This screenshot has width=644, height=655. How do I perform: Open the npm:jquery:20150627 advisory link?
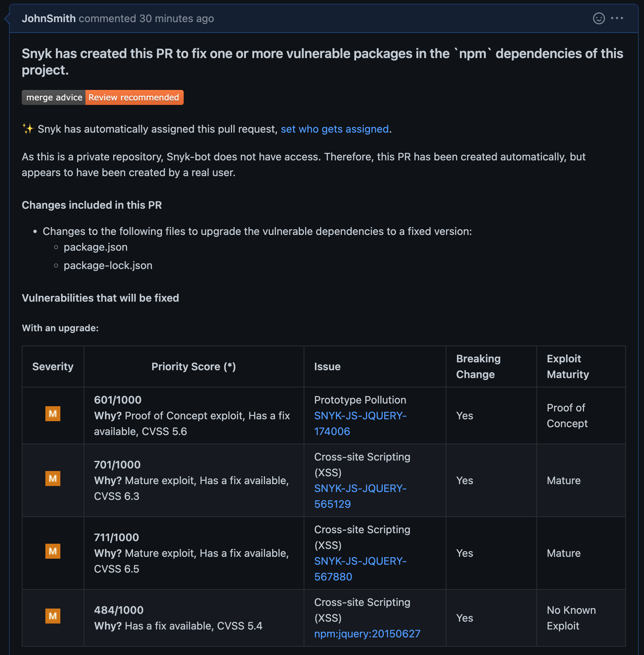[x=367, y=634]
